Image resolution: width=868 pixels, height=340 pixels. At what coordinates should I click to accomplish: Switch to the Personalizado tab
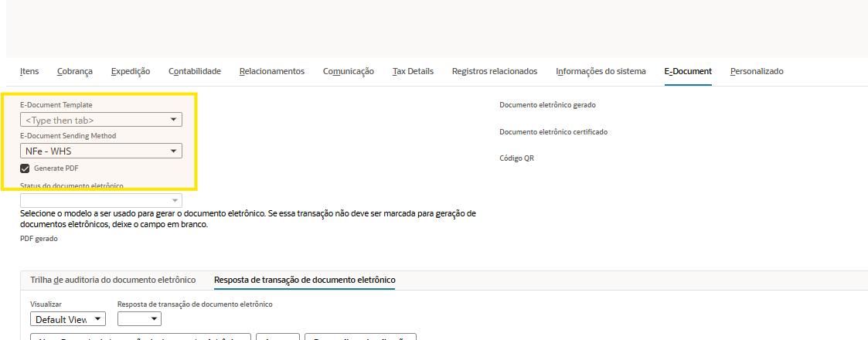coord(757,71)
